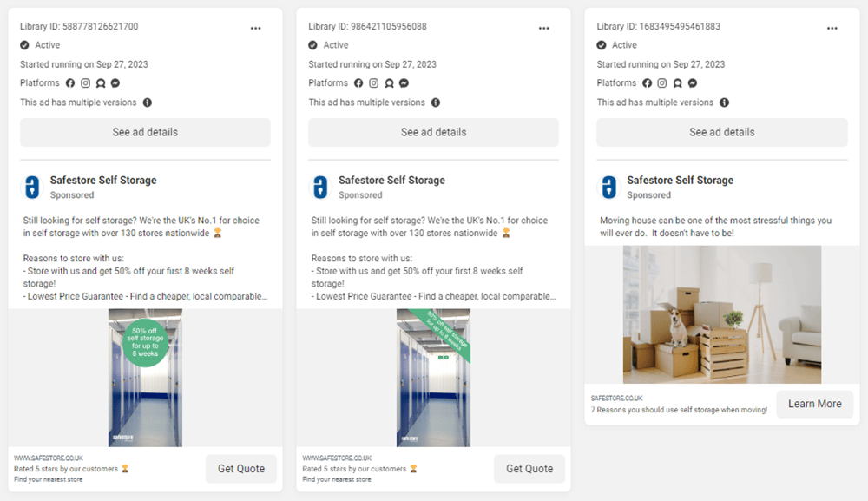Screen dimensions: 868x501
Task: Click the multiple versions info icon in first ad
Action: tap(148, 102)
